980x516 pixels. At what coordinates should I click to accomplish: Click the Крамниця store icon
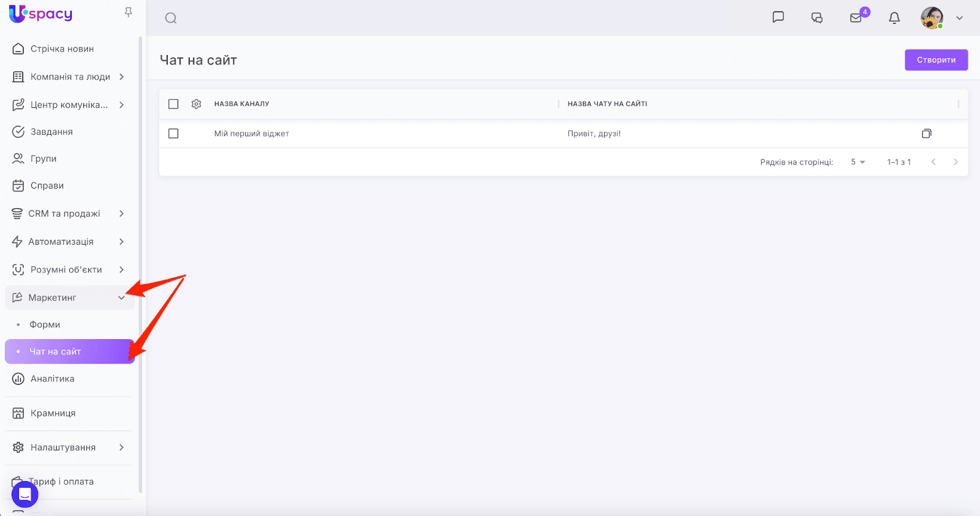tap(18, 413)
